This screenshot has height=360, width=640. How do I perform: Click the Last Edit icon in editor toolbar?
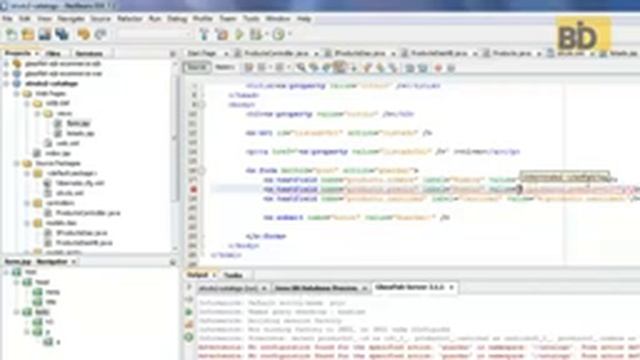point(249,68)
